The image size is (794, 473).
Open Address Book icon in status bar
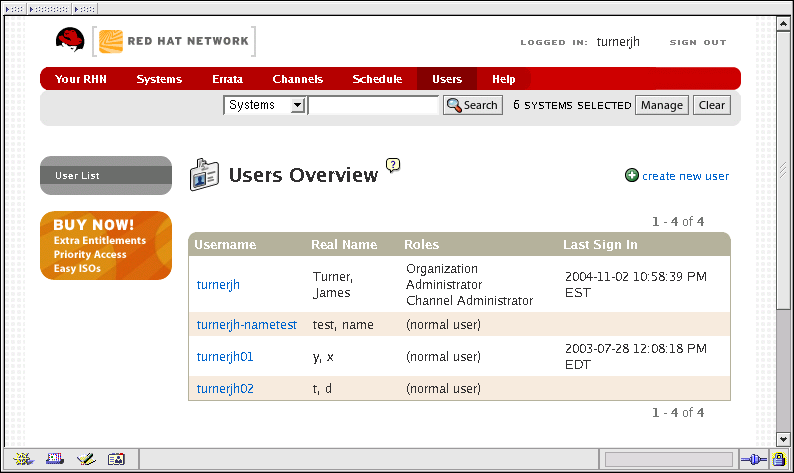tap(116, 459)
